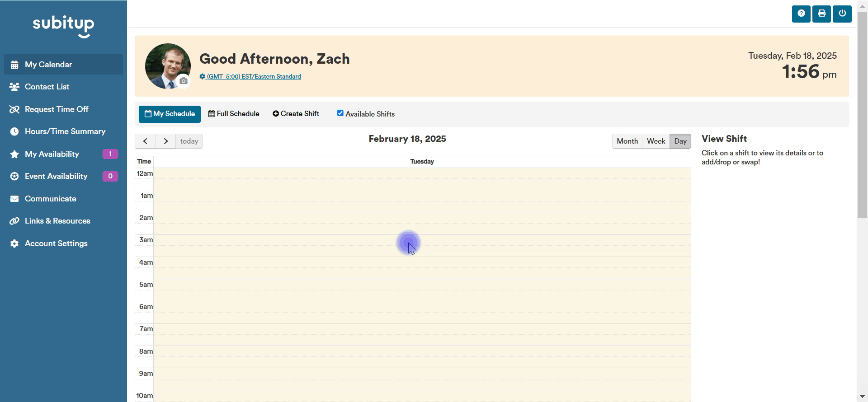Image resolution: width=868 pixels, height=402 pixels.
Task: Uncheck the Available Shifts checkbox
Action: click(x=340, y=113)
